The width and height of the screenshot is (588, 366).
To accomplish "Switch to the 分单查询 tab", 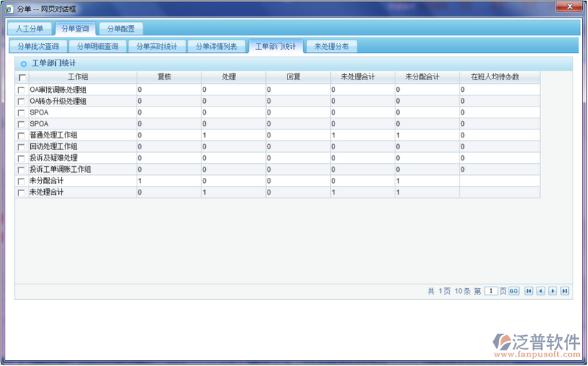I will pos(76,29).
